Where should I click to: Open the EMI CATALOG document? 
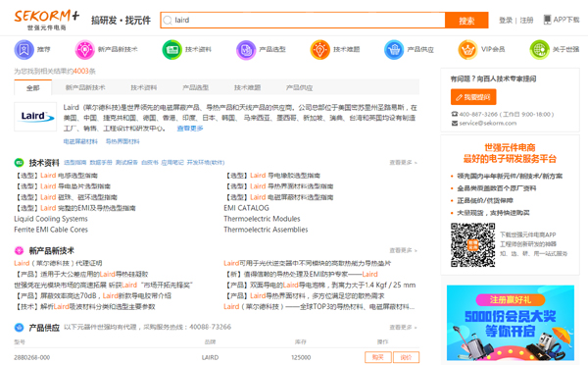point(246,208)
